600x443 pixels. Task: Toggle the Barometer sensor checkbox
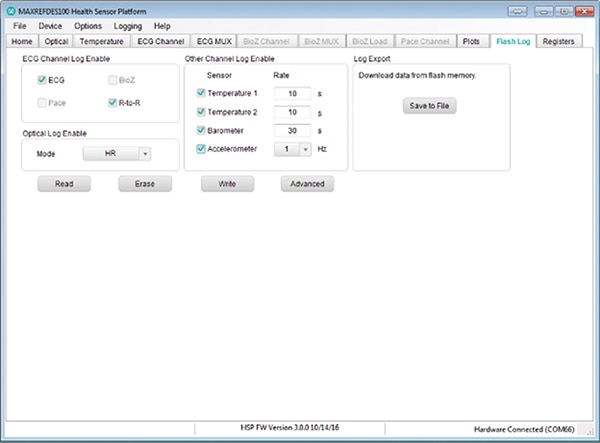(x=202, y=130)
